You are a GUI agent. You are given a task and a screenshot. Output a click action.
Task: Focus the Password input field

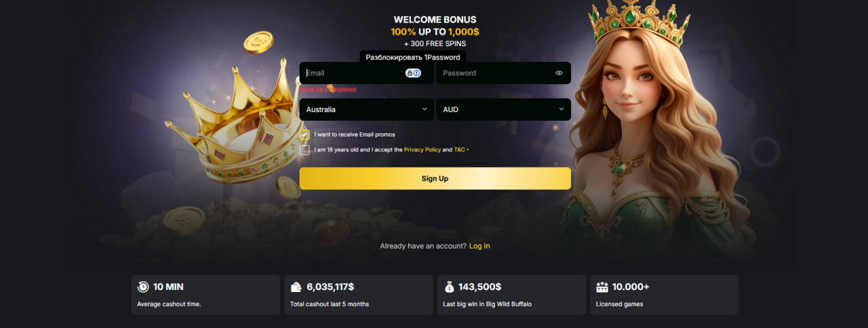503,73
